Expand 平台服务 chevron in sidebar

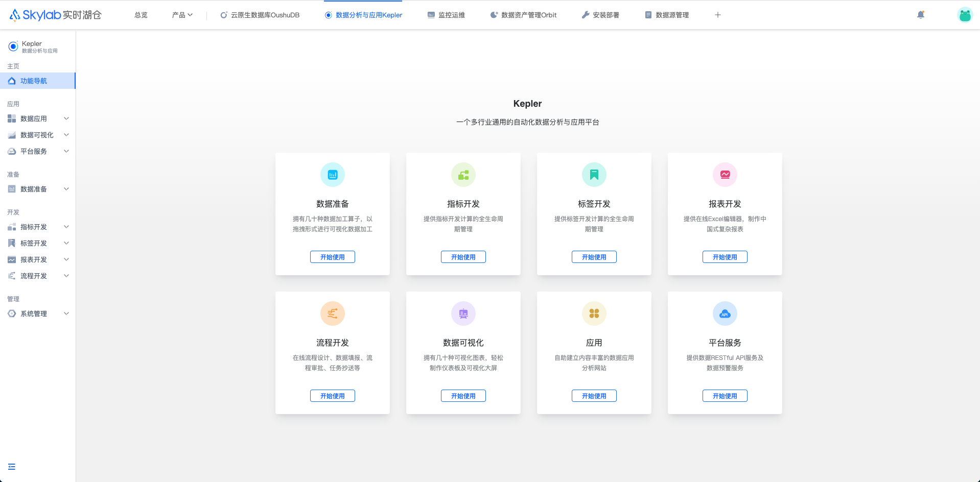coord(66,151)
